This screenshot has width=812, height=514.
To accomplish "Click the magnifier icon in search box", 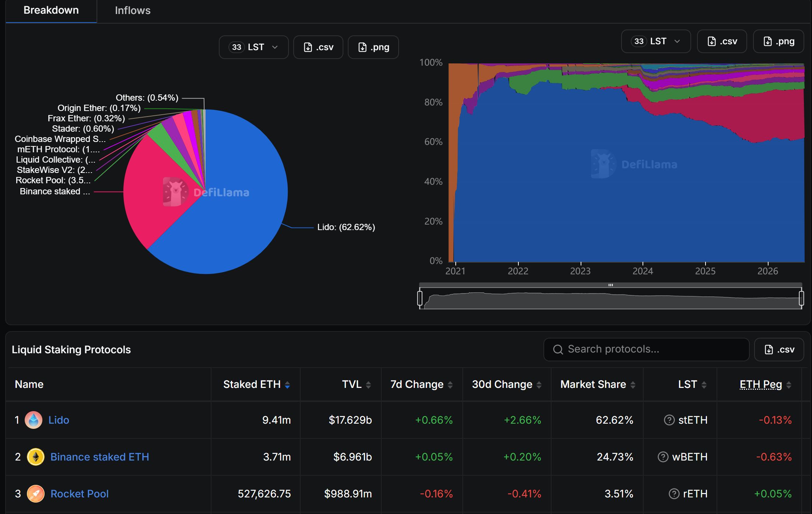I will click(x=558, y=349).
